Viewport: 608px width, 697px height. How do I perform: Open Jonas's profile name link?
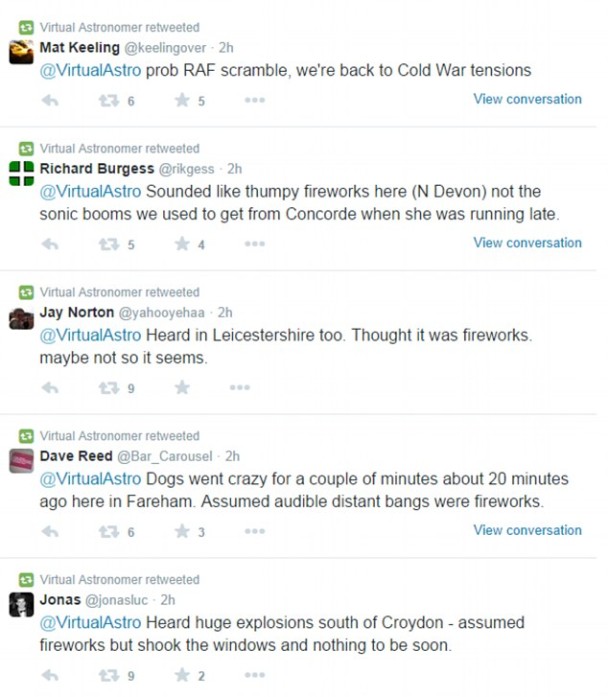[60, 600]
